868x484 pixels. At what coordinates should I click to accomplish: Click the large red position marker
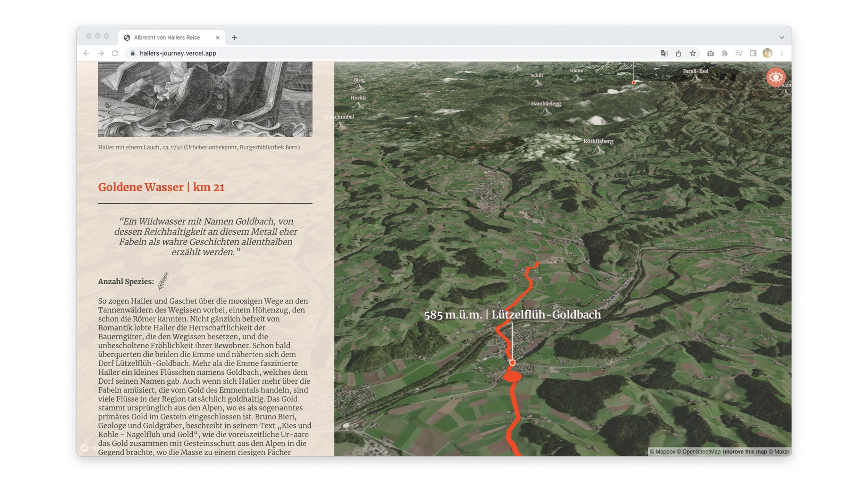coord(512,376)
